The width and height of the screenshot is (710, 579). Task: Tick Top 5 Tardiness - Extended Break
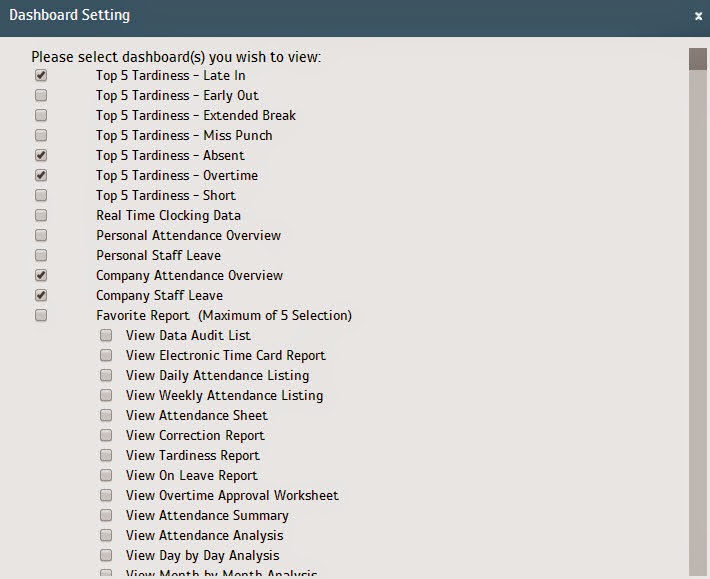pyautogui.click(x=41, y=115)
